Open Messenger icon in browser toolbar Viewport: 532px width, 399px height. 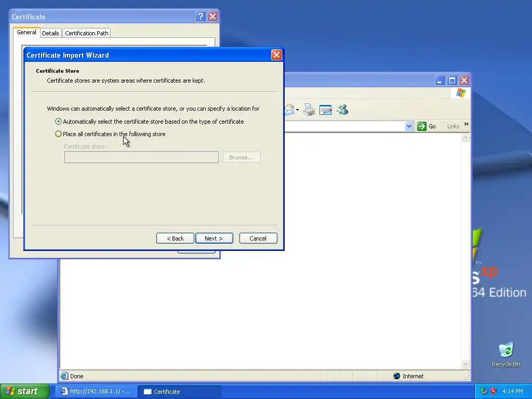342,110
